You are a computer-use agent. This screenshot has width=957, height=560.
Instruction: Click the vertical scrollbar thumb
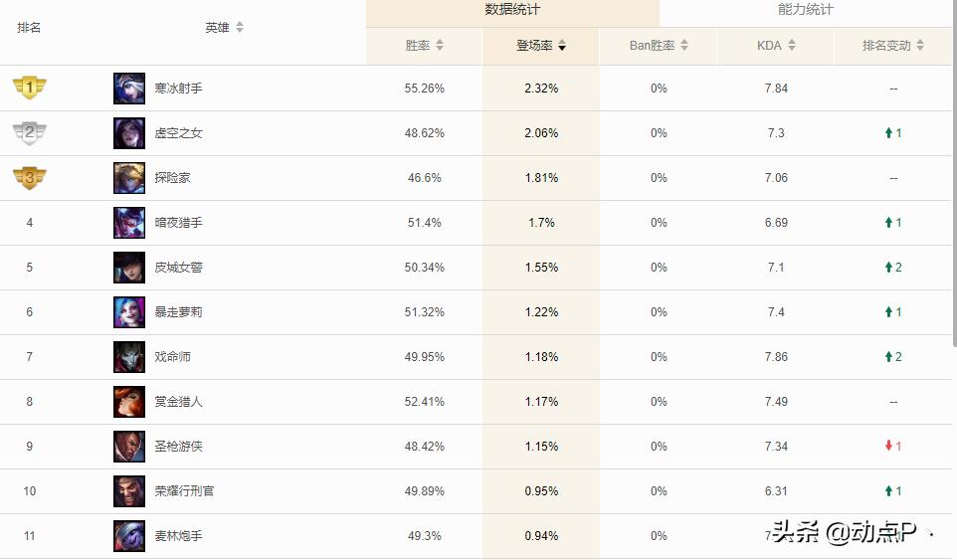pyautogui.click(x=954, y=174)
